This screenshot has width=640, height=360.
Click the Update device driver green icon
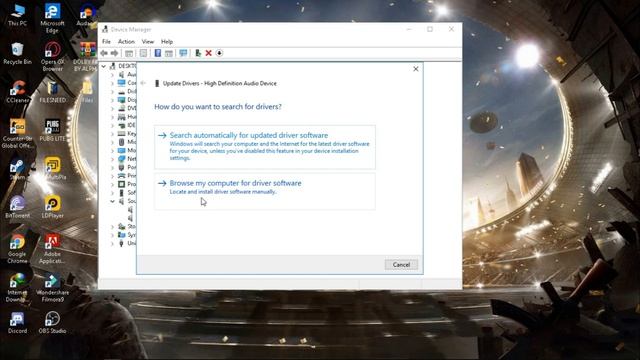(x=198, y=53)
